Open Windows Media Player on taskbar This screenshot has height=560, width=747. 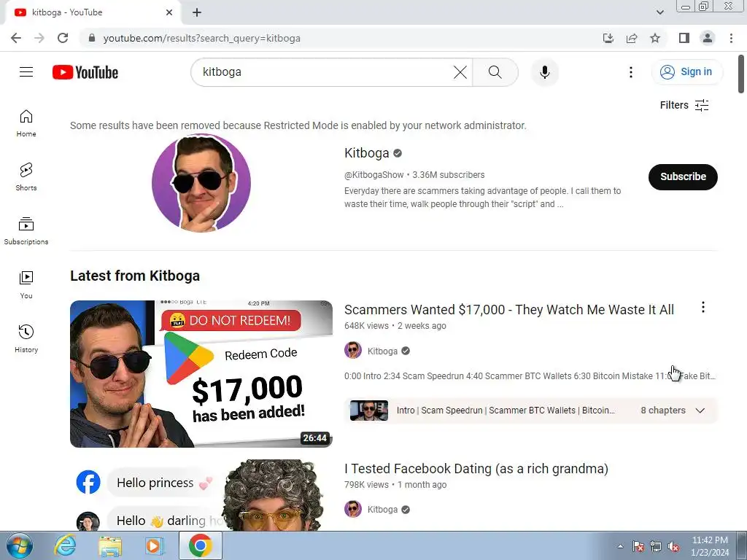[x=155, y=545]
